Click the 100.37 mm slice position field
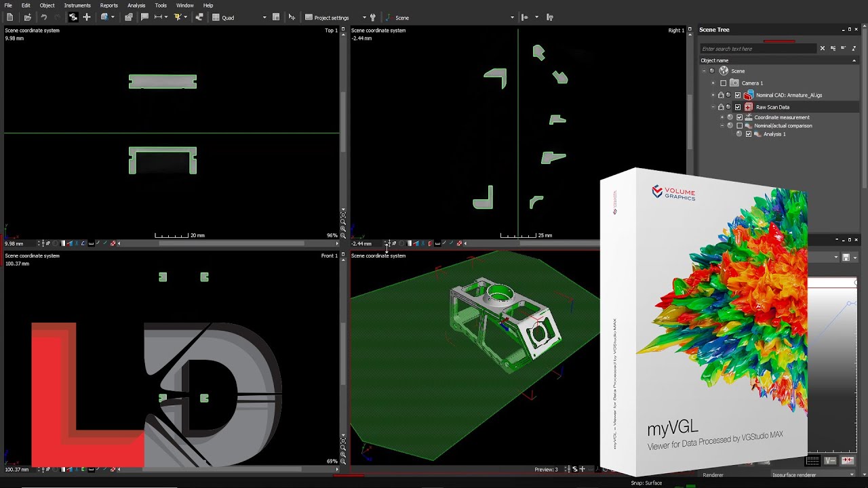The image size is (868, 488). (x=20, y=469)
